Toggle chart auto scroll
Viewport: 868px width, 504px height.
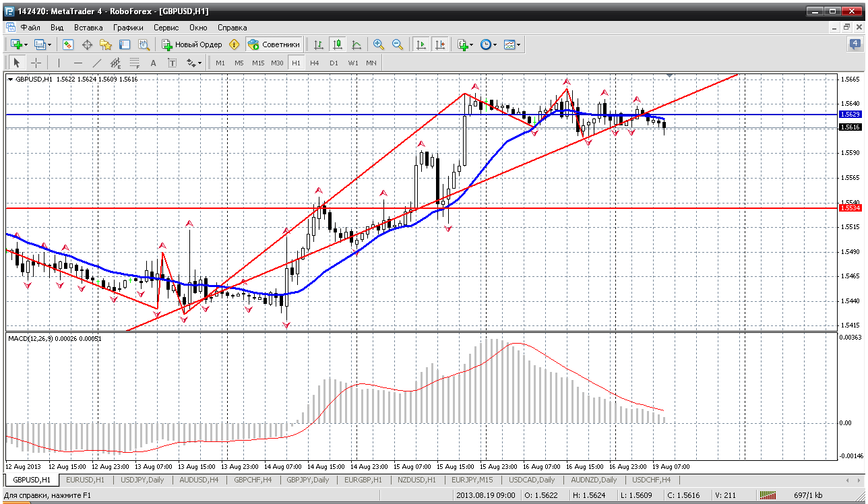point(421,44)
